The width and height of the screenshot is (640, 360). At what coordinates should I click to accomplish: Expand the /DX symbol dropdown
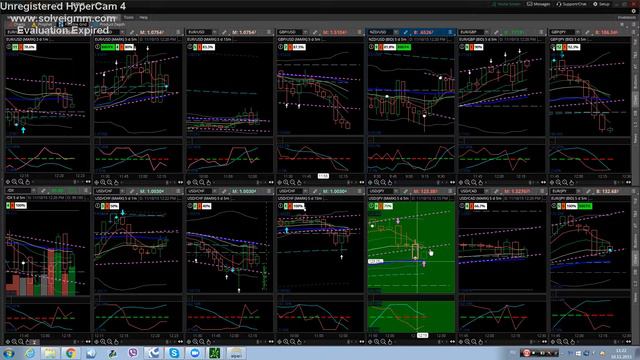coord(33,191)
